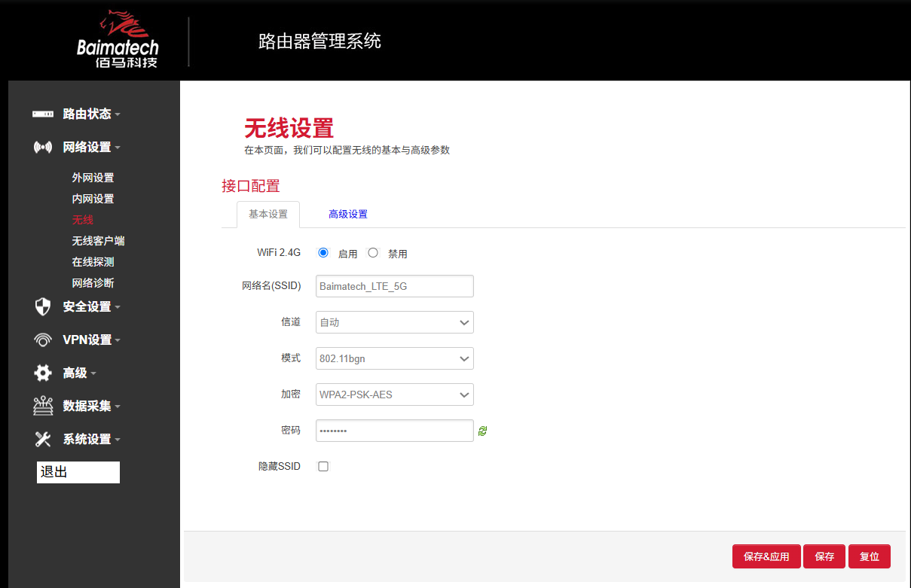The width and height of the screenshot is (911, 588).
Task: Disable WiFi 2.4G via 禁用 radio button
Action: (373, 252)
